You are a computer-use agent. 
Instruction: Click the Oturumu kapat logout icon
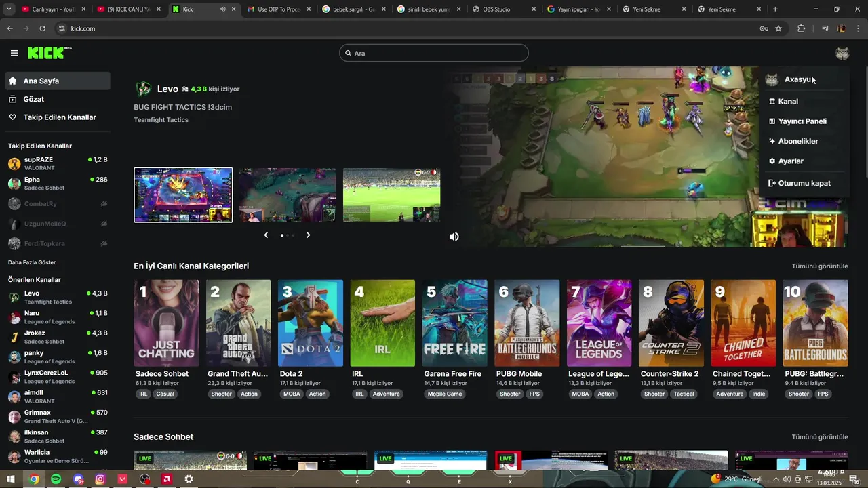pyautogui.click(x=772, y=183)
